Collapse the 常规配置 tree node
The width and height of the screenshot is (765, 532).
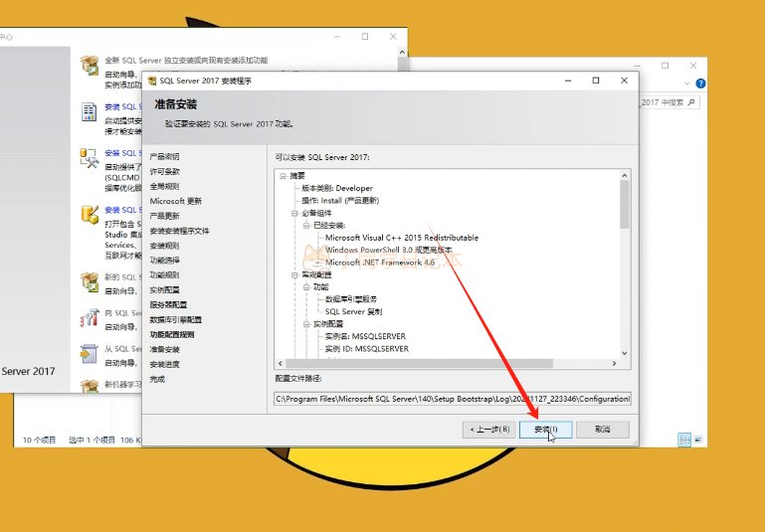(294, 275)
